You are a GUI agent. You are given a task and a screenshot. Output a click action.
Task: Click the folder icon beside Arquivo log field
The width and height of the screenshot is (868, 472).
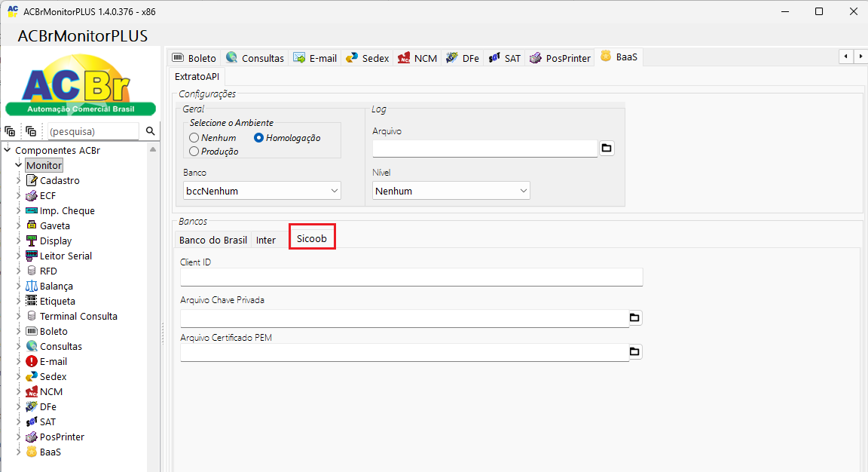(607, 149)
